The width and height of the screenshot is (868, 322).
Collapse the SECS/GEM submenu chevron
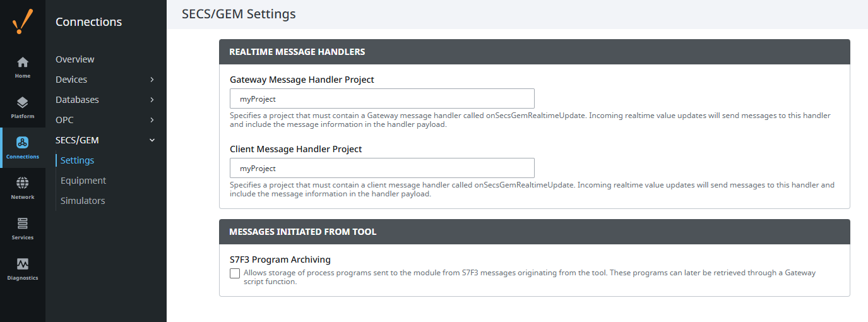(x=152, y=140)
